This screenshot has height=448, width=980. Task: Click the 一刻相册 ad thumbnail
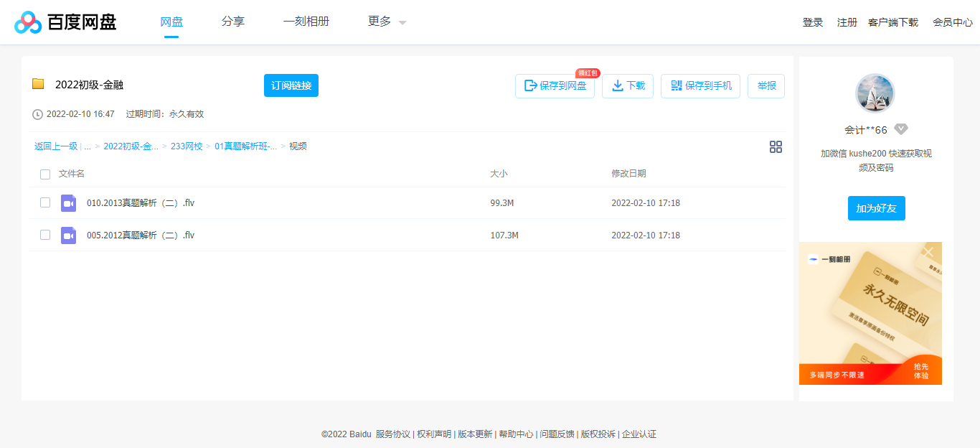click(x=870, y=316)
